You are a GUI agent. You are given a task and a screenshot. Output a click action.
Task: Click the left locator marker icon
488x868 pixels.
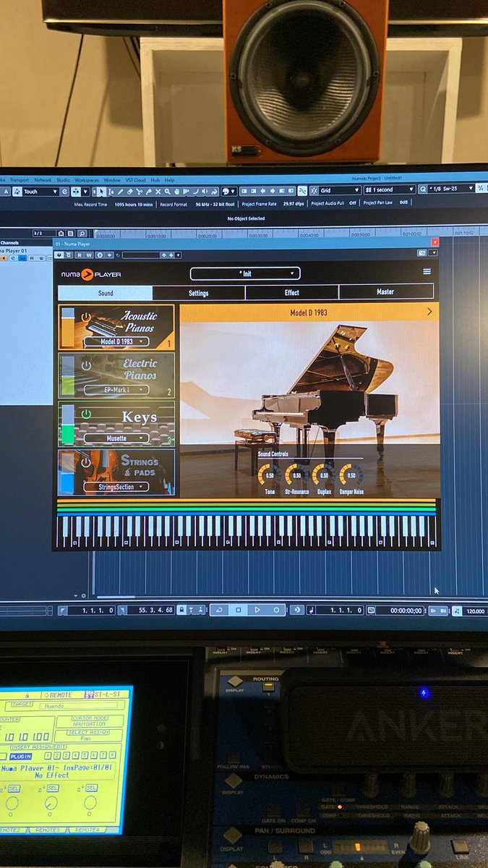click(x=63, y=610)
